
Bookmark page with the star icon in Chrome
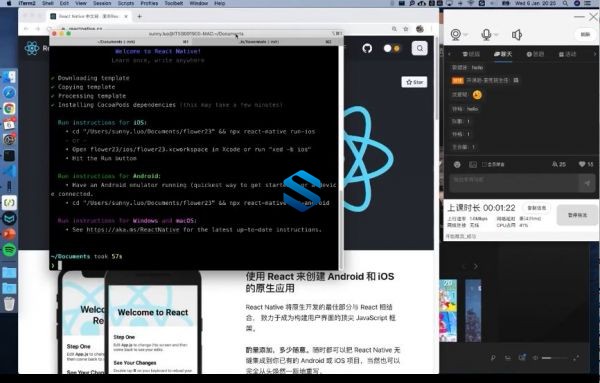point(406,29)
